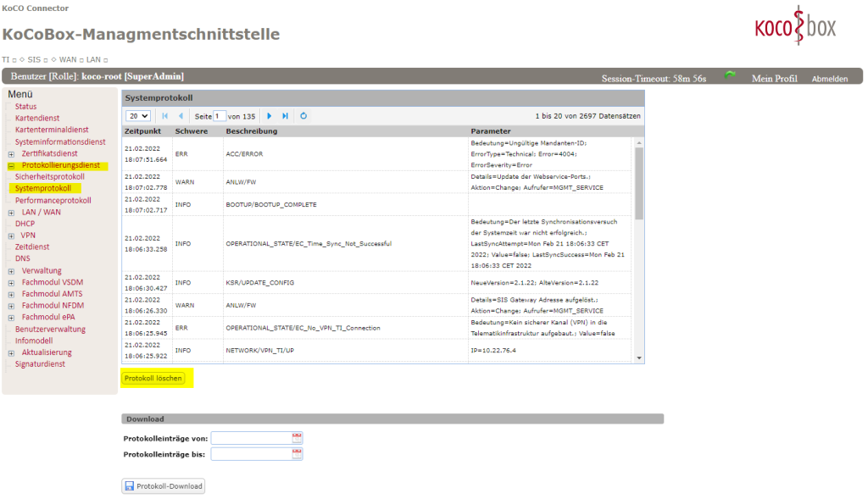Click the Abmelden link to log out
The image size is (868, 499).
point(829,78)
